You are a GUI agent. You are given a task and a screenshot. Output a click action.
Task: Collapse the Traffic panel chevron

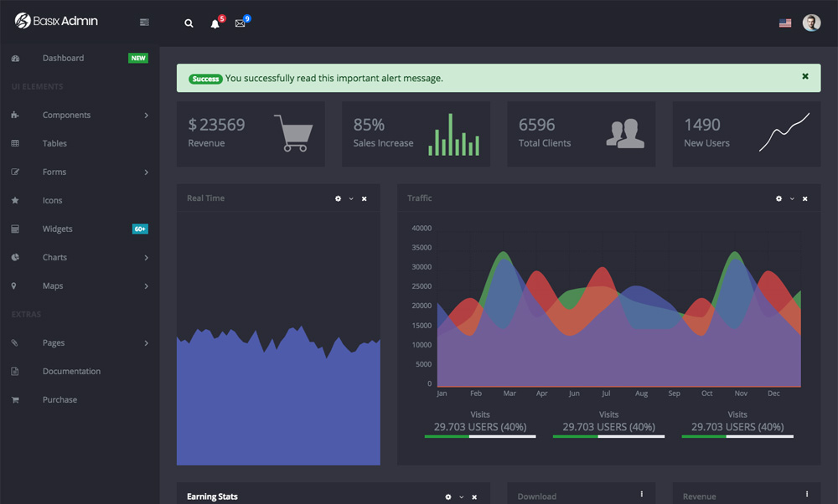(792, 198)
